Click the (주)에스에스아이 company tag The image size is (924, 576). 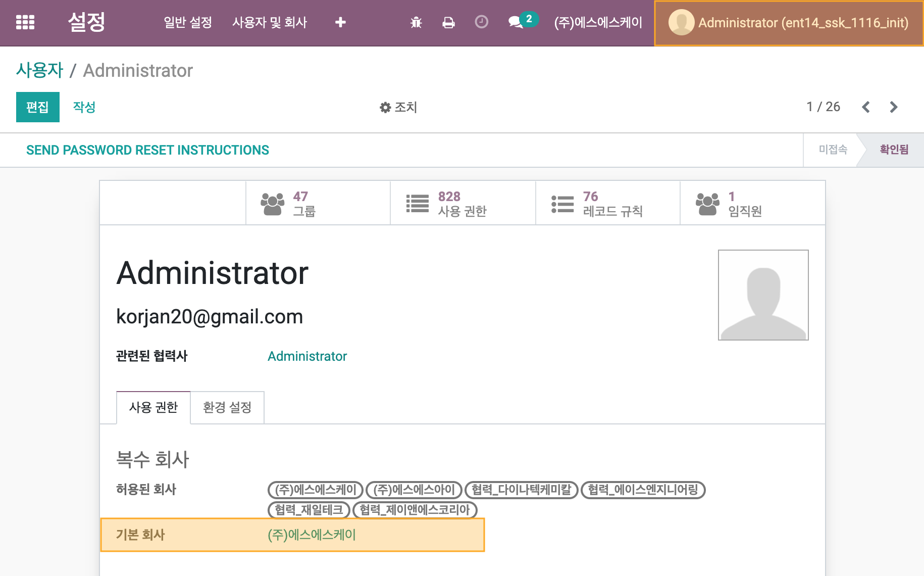[414, 490]
